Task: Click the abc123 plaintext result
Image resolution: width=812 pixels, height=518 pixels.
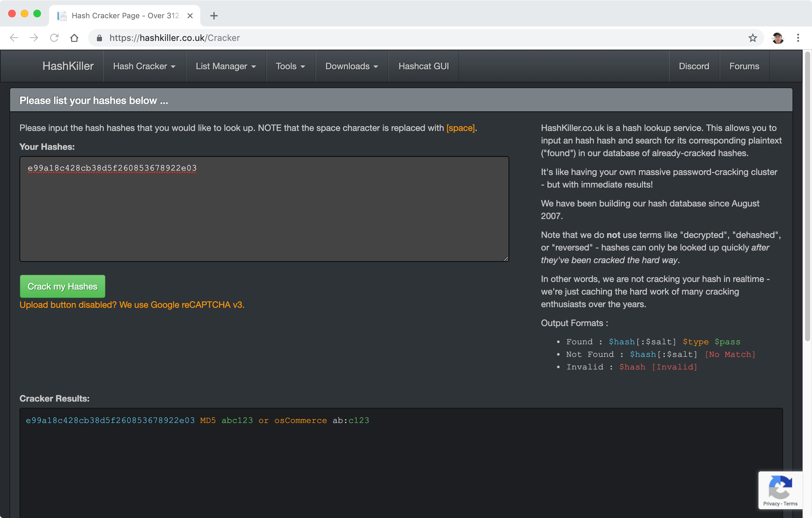Action: [237, 420]
